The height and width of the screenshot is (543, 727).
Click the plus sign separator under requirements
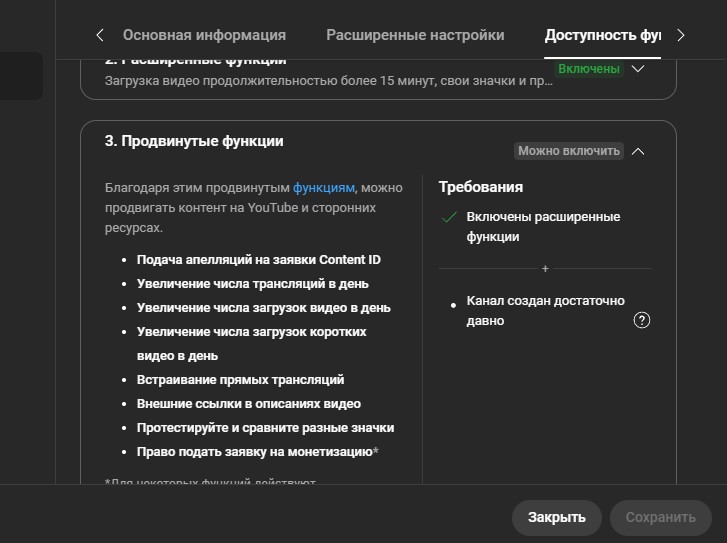point(545,269)
